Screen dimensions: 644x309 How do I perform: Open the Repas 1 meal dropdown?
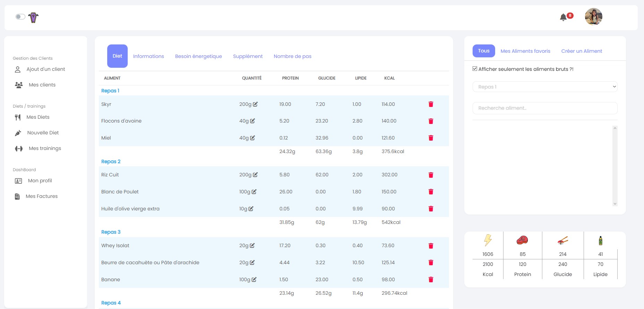(545, 87)
